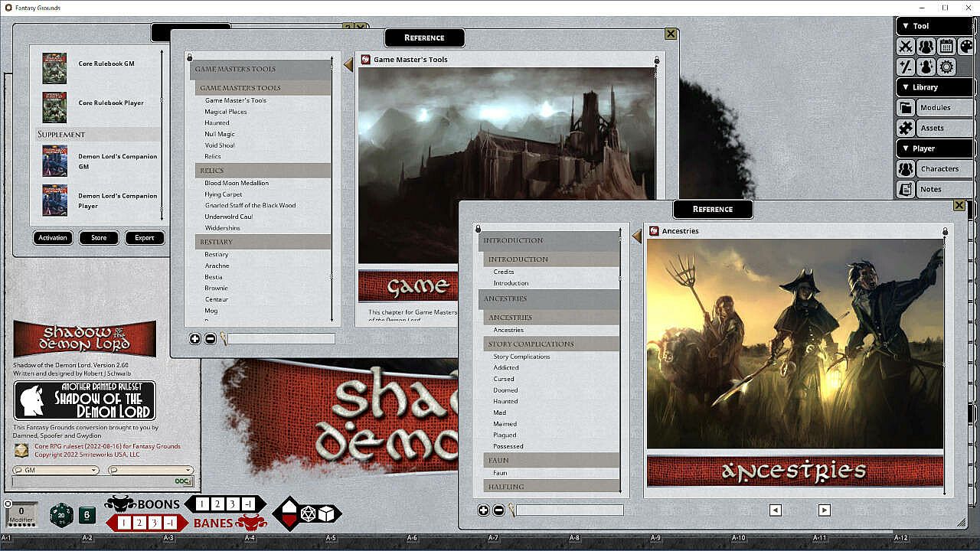This screenshot has height=551, width=980.
Task: Click the white d20 outline icon in die selector
Action: click(x=309, y=514)
